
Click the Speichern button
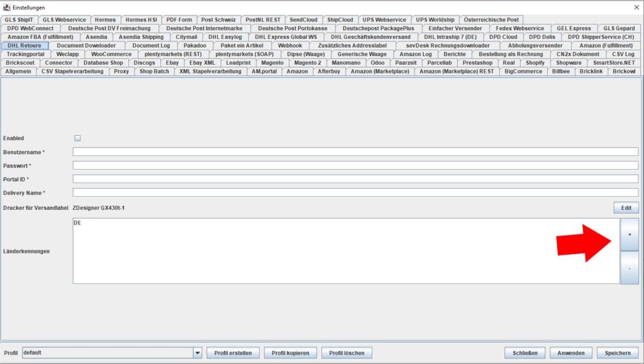[618, 353]
